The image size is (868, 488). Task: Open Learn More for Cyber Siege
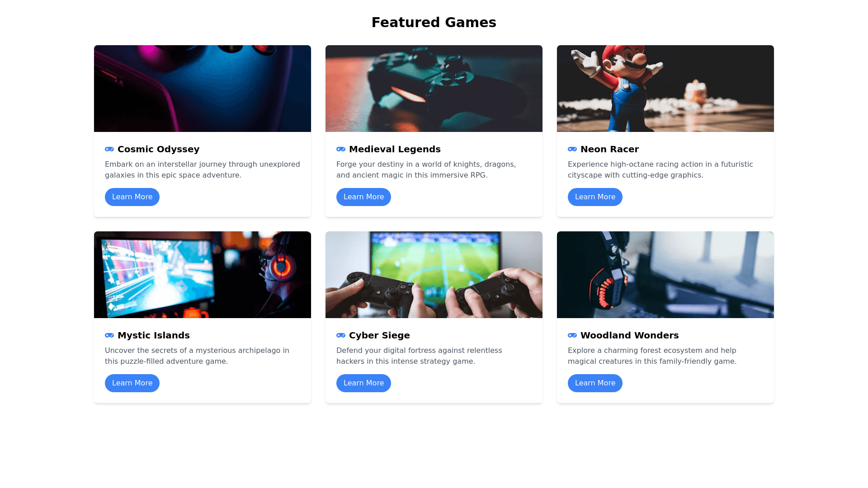(363, 383)
